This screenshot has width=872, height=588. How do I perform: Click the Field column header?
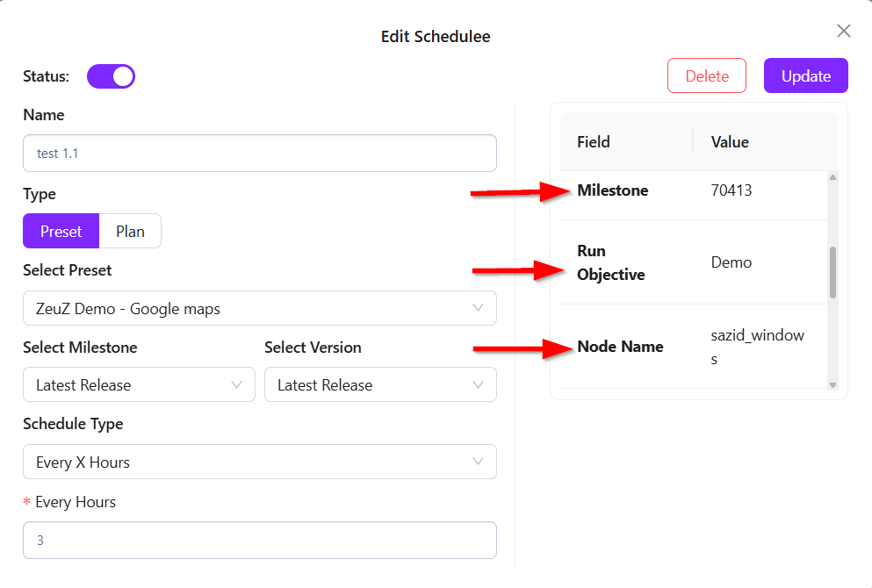pyautogui.click(x=594, y=142)
